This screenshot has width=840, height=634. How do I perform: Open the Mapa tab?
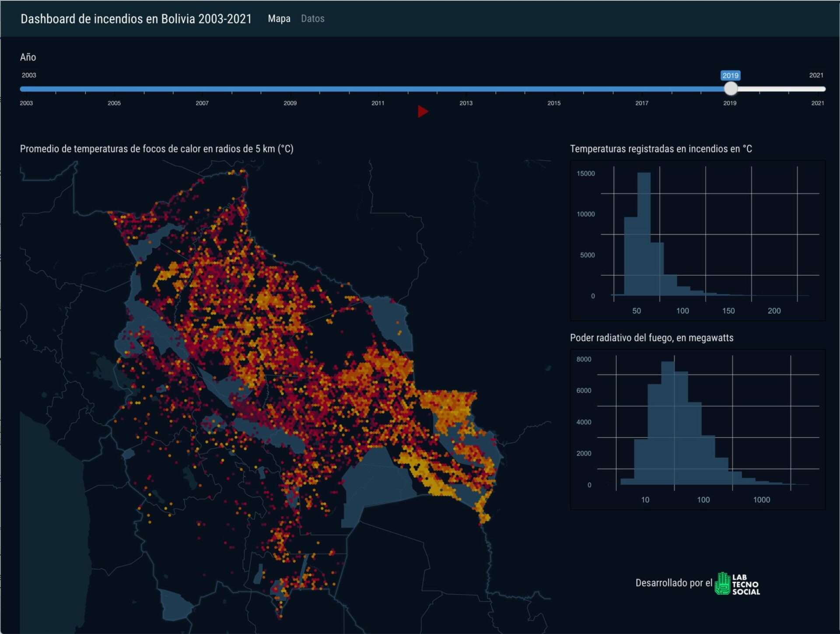click(279, 19)
